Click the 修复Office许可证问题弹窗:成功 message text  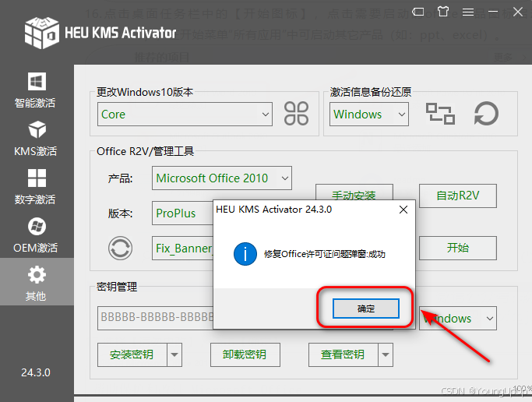pos(324,254)
